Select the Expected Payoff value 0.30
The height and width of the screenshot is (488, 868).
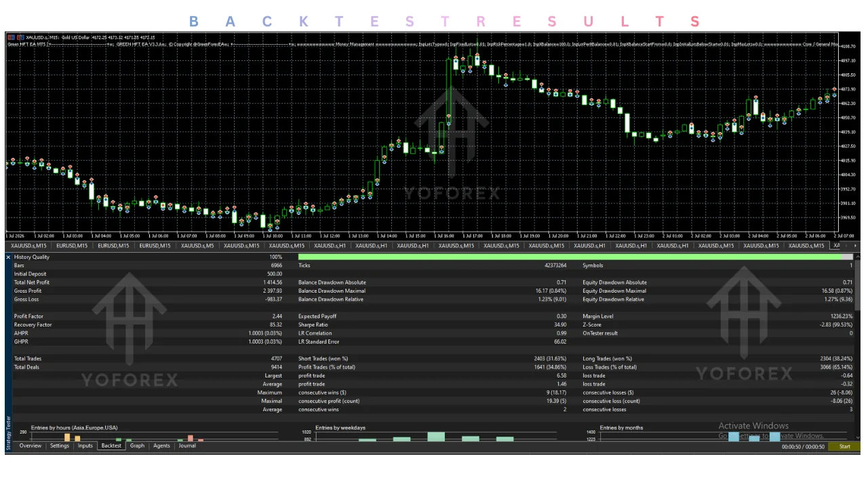tap(561, 317)
